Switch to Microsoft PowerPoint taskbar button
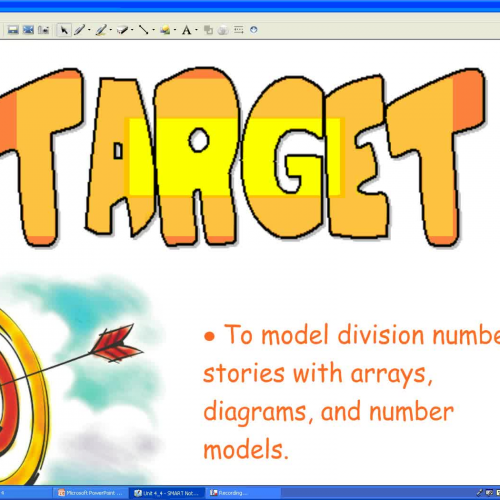 90,493
